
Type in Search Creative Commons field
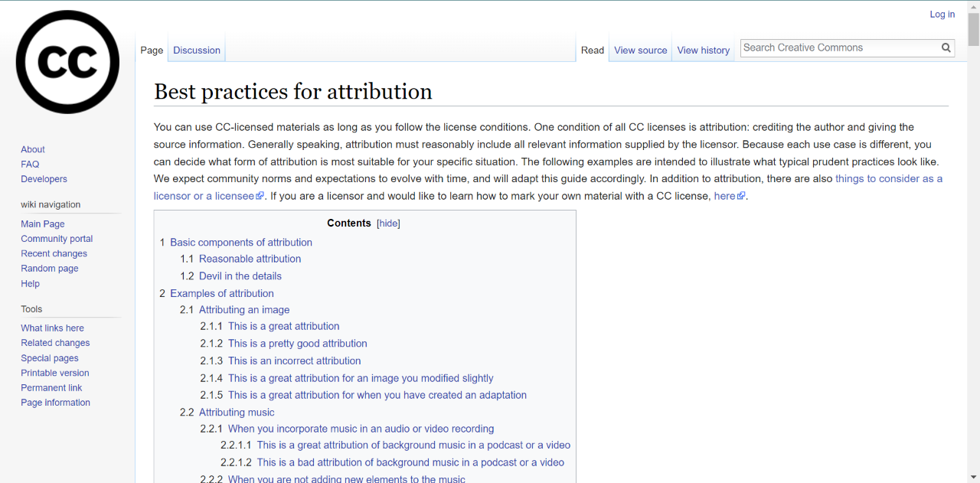coord(838,47)
